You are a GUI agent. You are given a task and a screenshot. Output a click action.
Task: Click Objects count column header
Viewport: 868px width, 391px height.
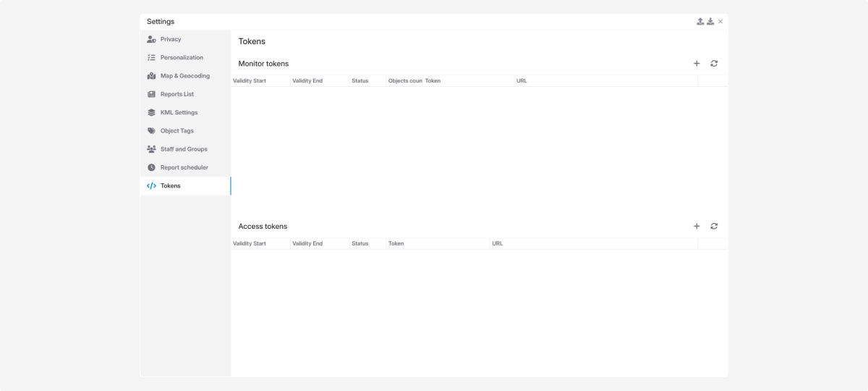[x=404, y=81]
